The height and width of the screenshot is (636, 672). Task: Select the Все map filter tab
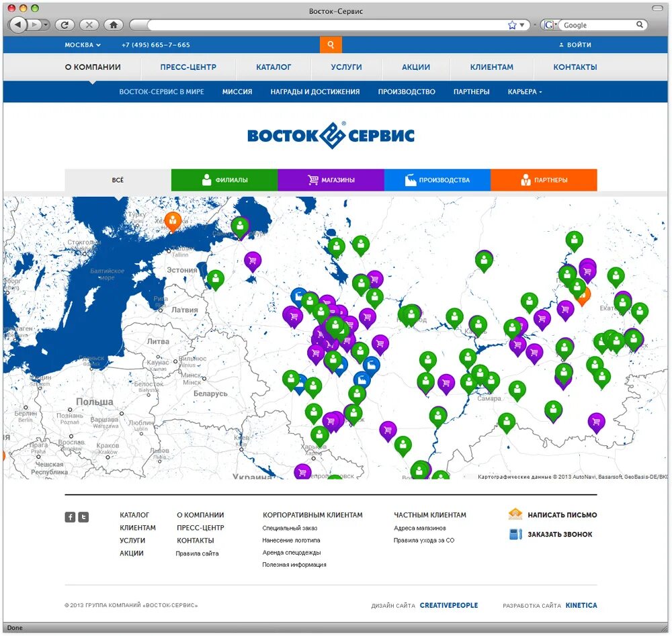click(118, 180)
